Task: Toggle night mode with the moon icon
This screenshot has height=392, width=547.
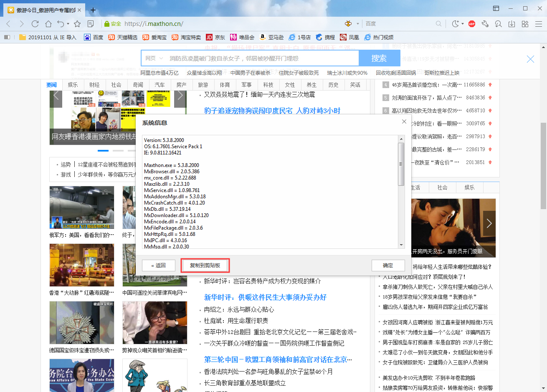Action: 456,24
